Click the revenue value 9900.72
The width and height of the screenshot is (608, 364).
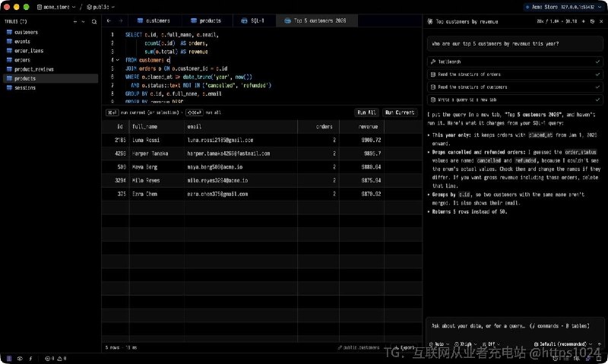click(x=362, y=141)
